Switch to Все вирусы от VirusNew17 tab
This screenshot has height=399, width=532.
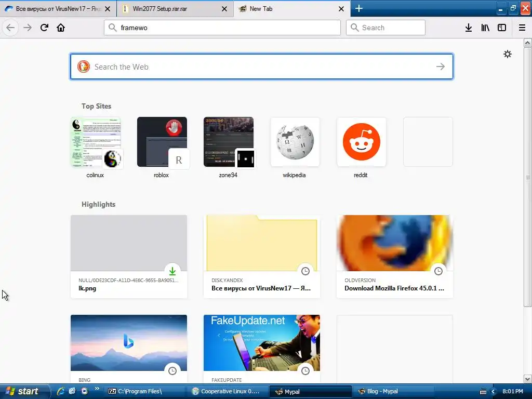58,8
